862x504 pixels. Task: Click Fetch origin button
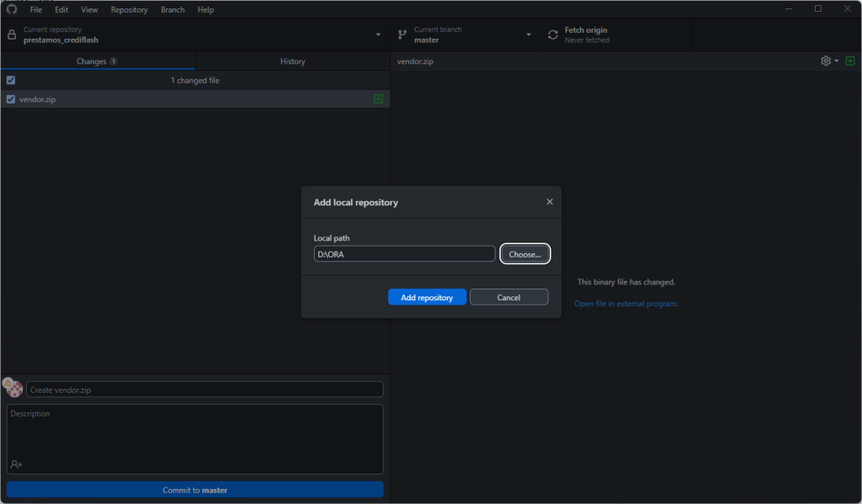[615, 34]
